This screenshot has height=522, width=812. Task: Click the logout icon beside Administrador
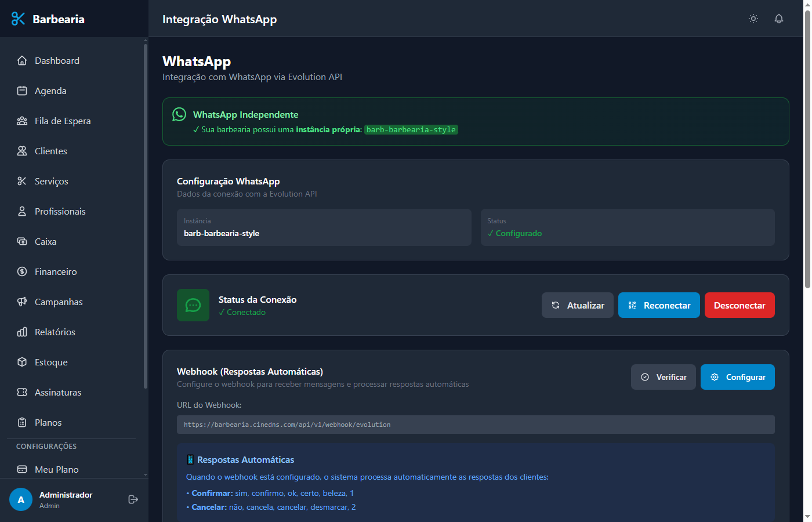tap(133, 499)
